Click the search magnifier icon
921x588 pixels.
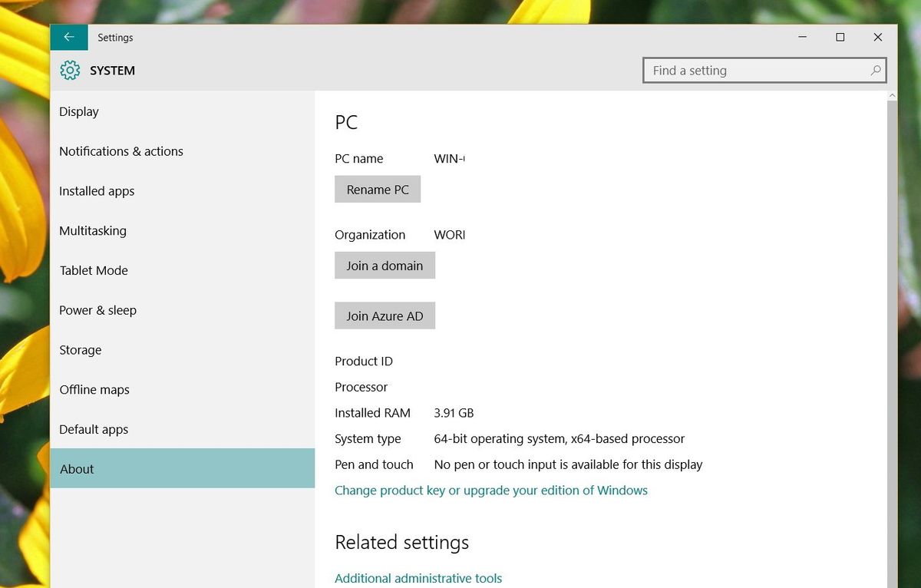pos(875,71)
